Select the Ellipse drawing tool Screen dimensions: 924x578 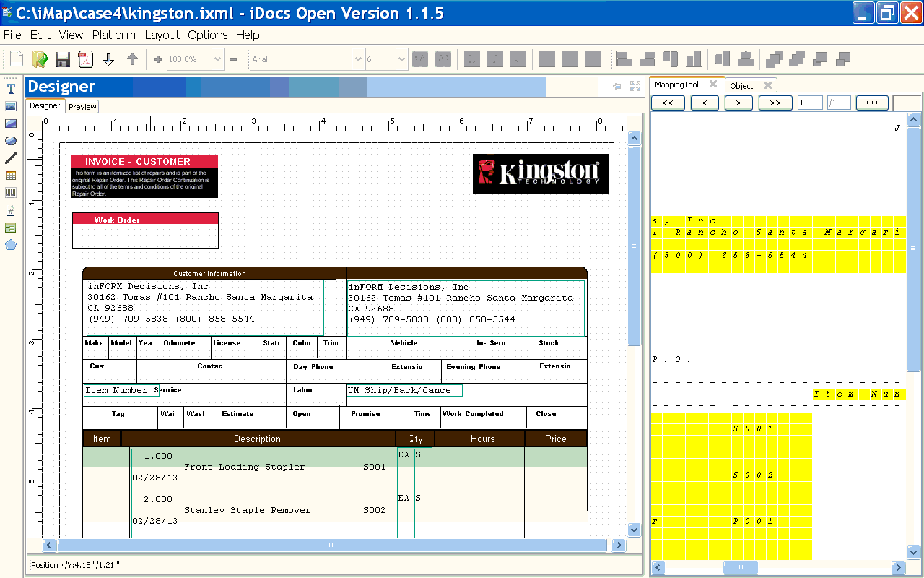[x=10, y=140]
